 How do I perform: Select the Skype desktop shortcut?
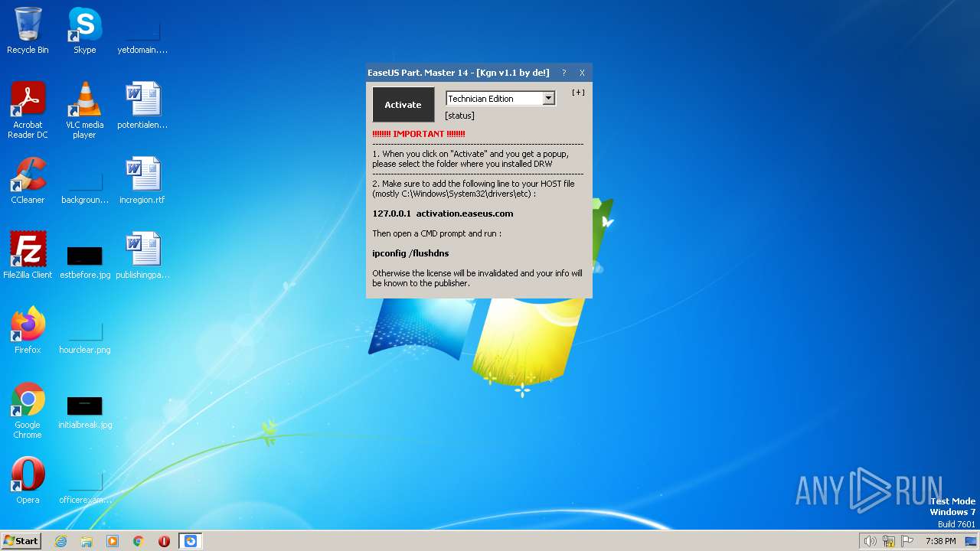tap(84, 31)
